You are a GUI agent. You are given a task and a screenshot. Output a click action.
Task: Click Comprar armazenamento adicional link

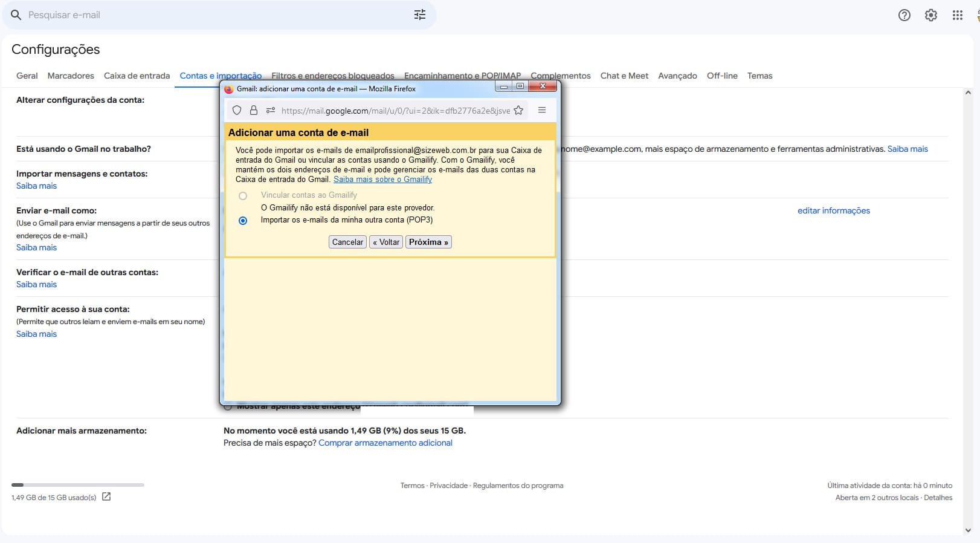(385, 443)
